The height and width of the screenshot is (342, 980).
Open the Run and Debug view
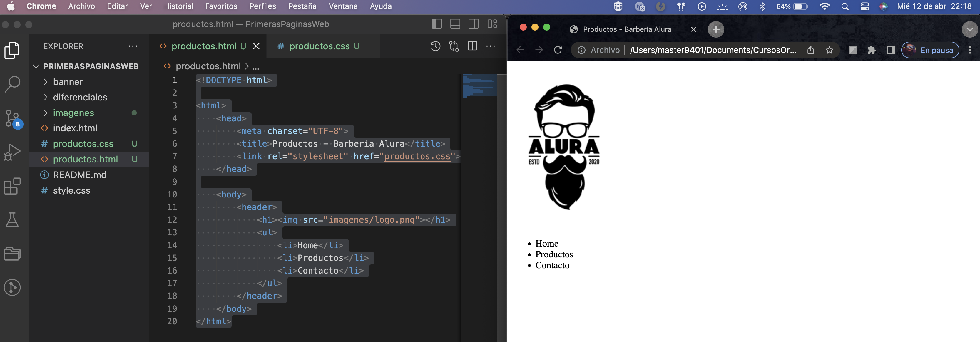[12, 152]
